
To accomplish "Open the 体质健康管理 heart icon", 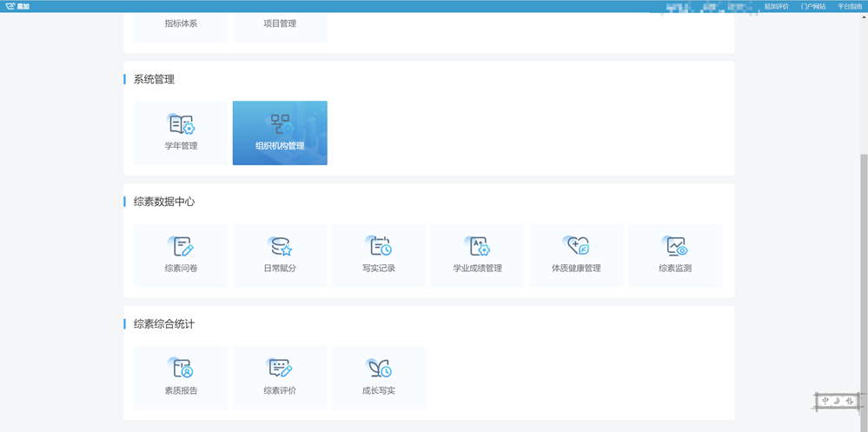I will 576,246.
